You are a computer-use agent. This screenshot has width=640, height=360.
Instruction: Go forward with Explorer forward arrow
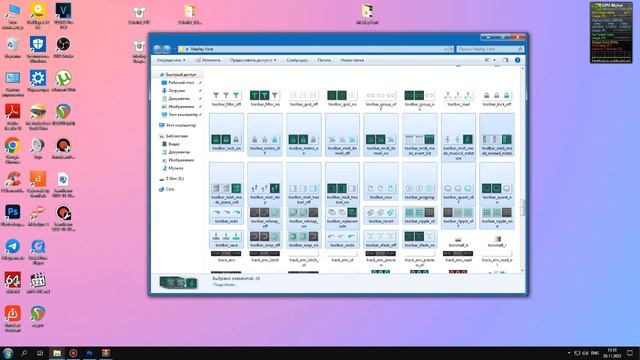click(167, 49)
